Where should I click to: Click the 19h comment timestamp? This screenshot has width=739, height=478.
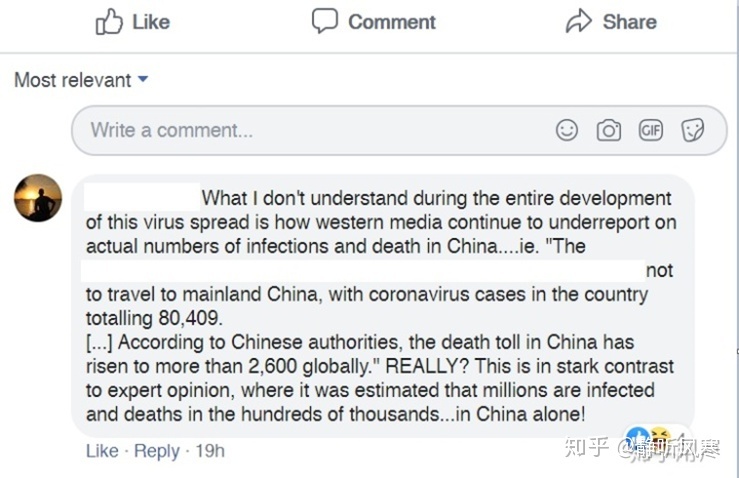tap(210, 451)
